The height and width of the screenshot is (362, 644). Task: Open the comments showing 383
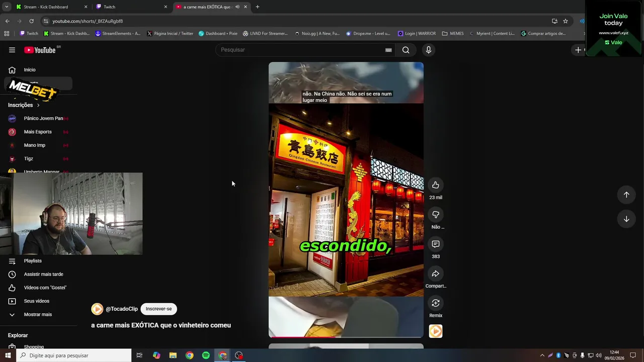click(436, 244)
